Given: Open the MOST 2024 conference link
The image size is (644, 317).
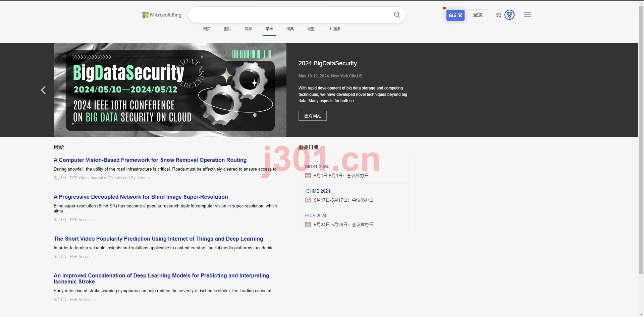Looking at the screenshot, I should pyautogui.click(x=317, y=167).
